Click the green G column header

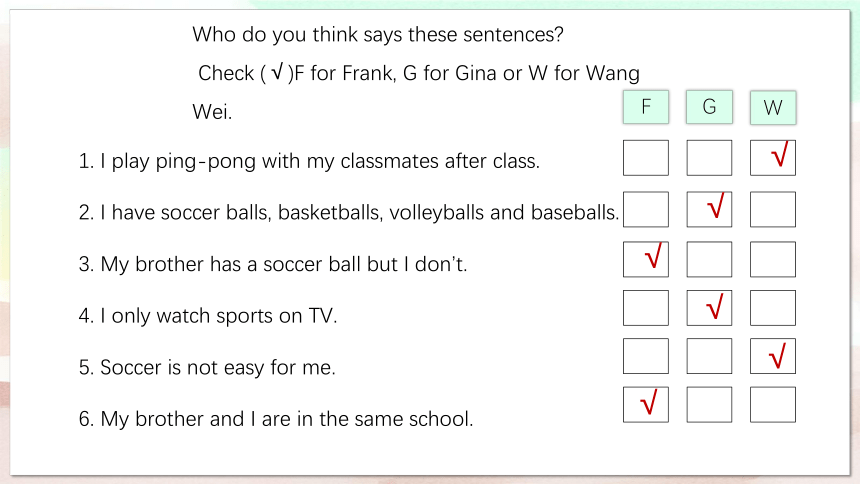[x=709, y=107]
